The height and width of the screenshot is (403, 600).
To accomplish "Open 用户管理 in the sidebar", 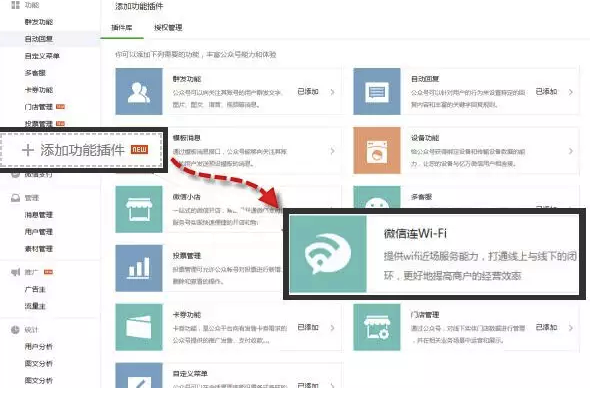I will [x=39, y=232].
